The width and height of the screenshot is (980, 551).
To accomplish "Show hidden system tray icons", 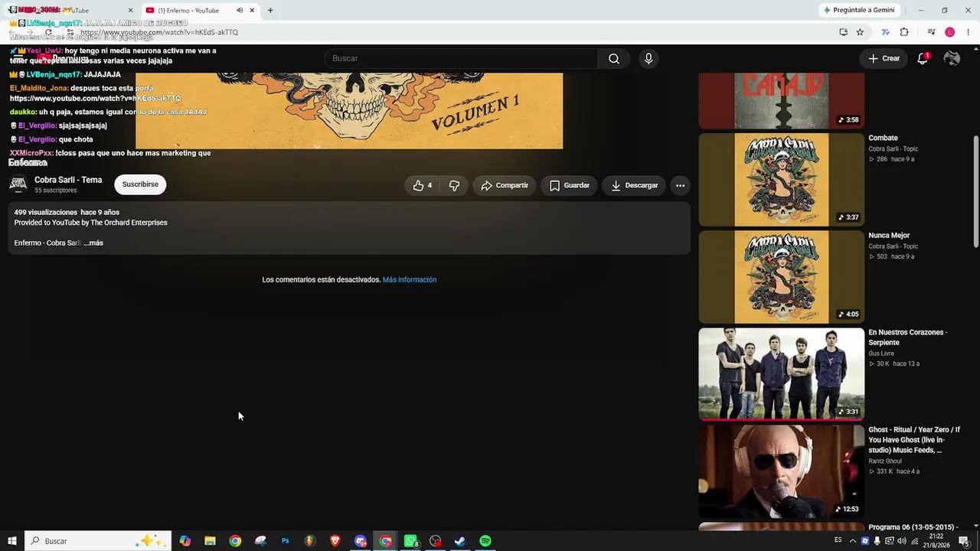I will coord(853,541).
